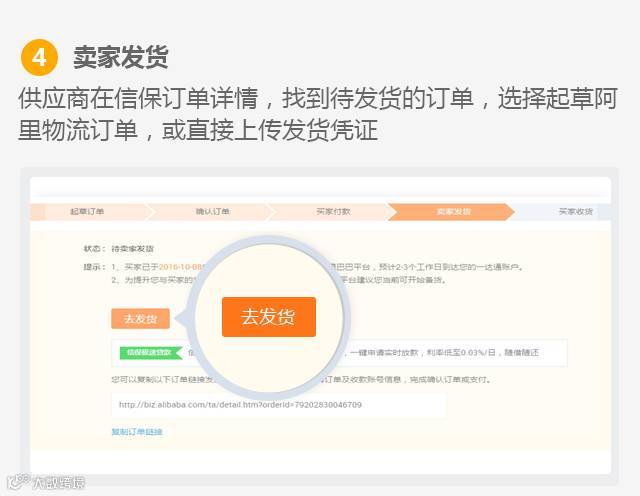Click the orange date 2016-10-08
This screenshot has width=640, height=496.
pyautogui.click(x=181, y=267)
